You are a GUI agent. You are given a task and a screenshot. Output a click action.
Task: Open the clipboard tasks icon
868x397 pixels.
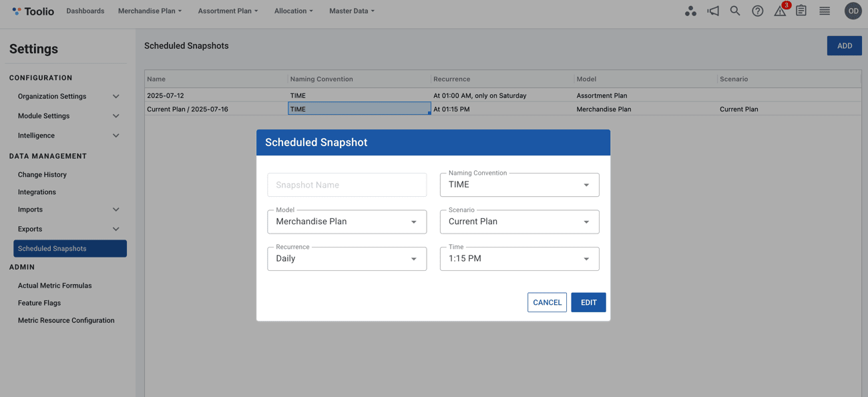[801, 11]
